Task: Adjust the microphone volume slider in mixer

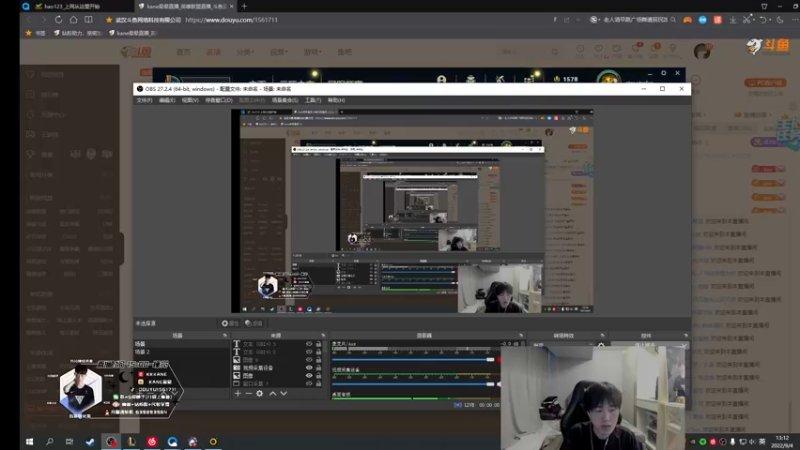Action: [414, 360]
